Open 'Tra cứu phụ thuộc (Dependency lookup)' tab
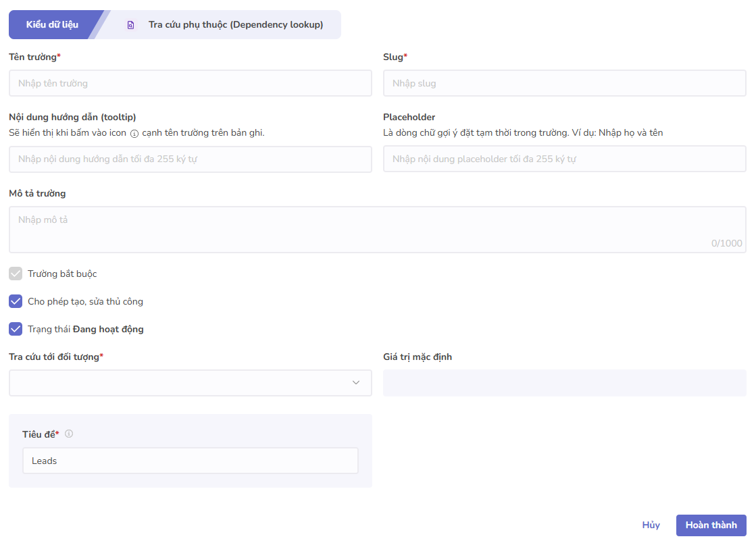Image resolution: width=756 pixels, height=543 pixels. click(235, 25)
